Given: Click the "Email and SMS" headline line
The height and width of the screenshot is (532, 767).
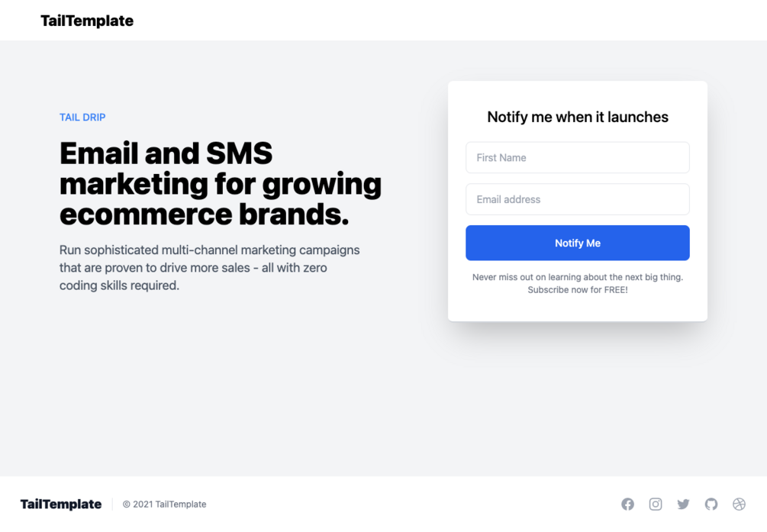Looking at the screenshot, I should (166, 153).
